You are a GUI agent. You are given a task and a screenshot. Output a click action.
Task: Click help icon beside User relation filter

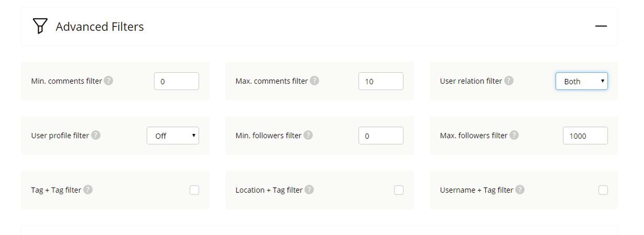(509, 81)
